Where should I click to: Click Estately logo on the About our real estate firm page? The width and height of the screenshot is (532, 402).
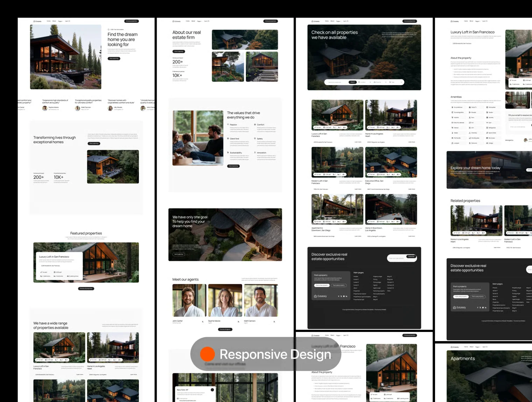[x=176, y=21]
